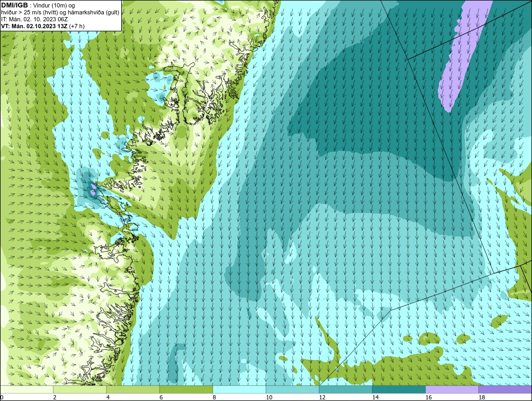This screenshot has height=401, width=532.
Task: Click the legend label '8'
Action: coord(214,397)
